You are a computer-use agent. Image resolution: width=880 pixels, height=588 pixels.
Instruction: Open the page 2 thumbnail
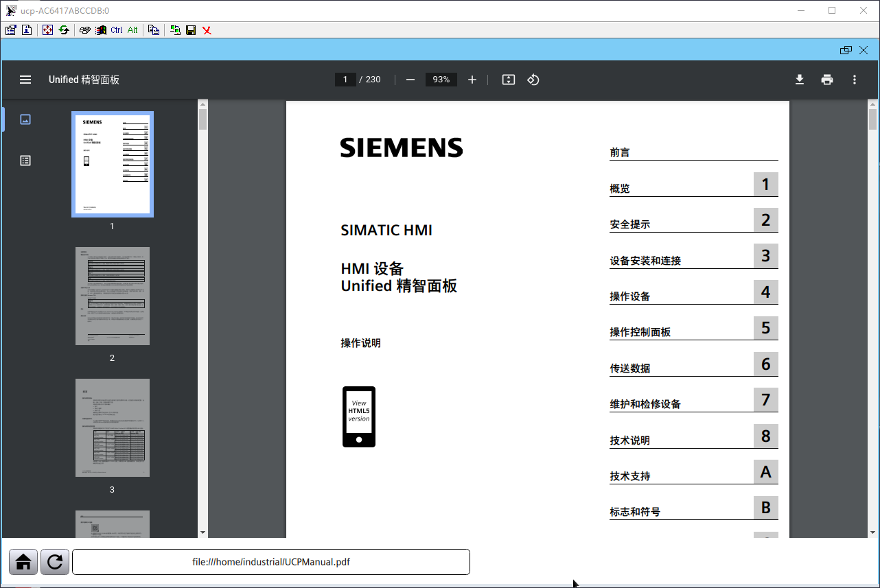click(113, 296)
